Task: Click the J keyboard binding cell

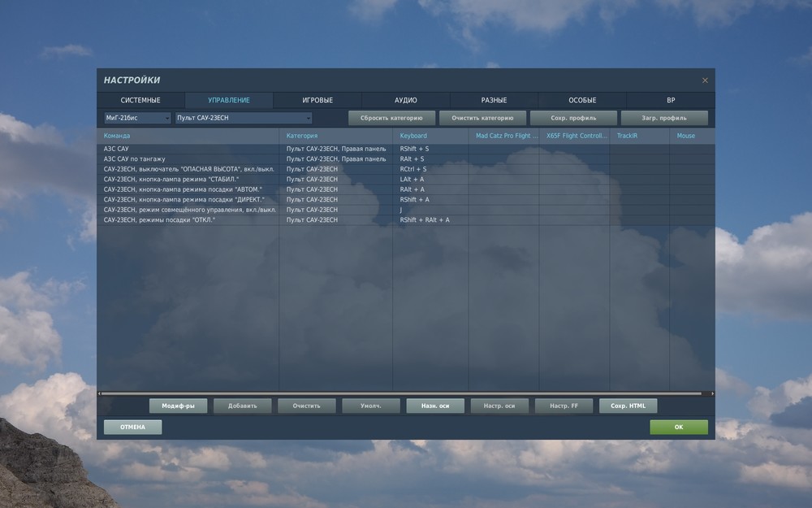Action: pos(430,210)
